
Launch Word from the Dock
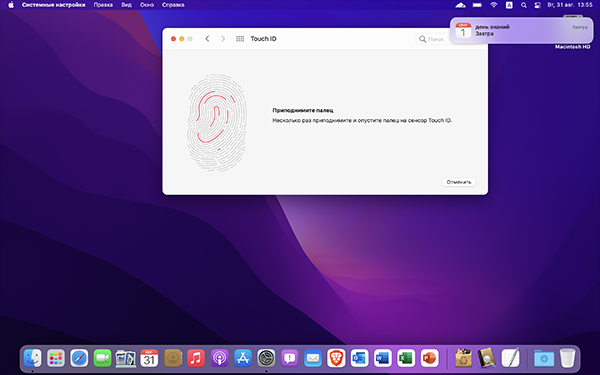pos(383,359)
